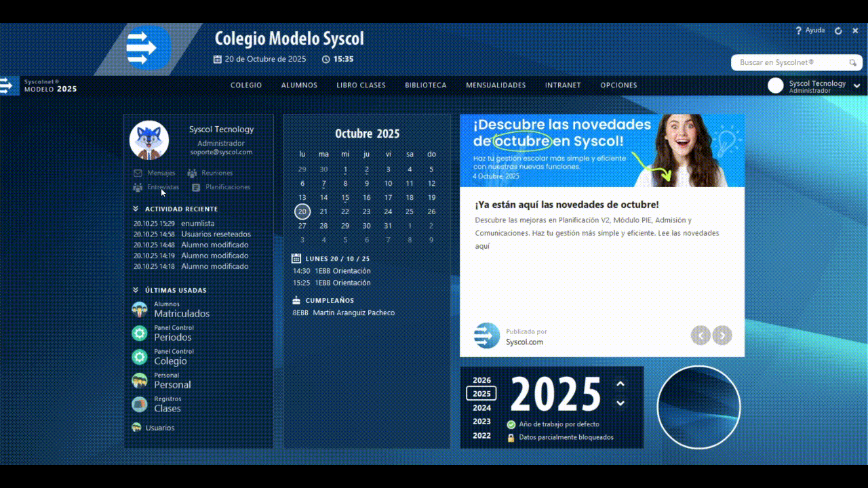Select year 2024 in the year list

click(482, 408)
